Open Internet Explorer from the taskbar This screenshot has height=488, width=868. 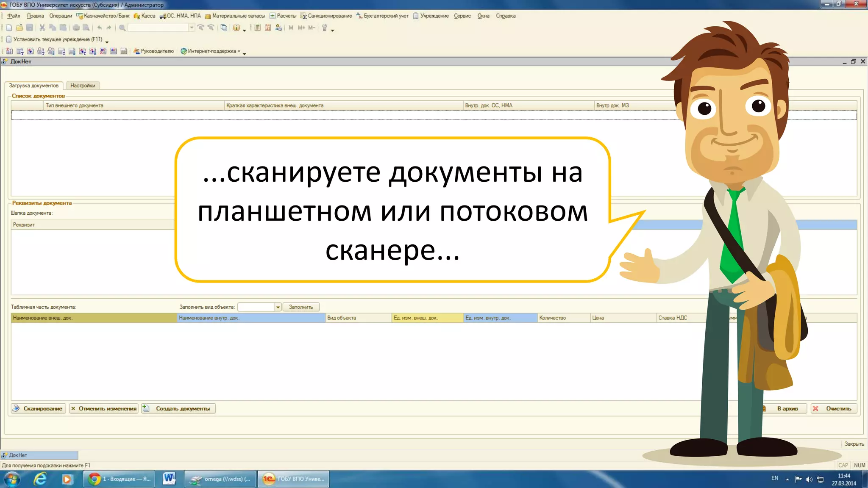40,479
